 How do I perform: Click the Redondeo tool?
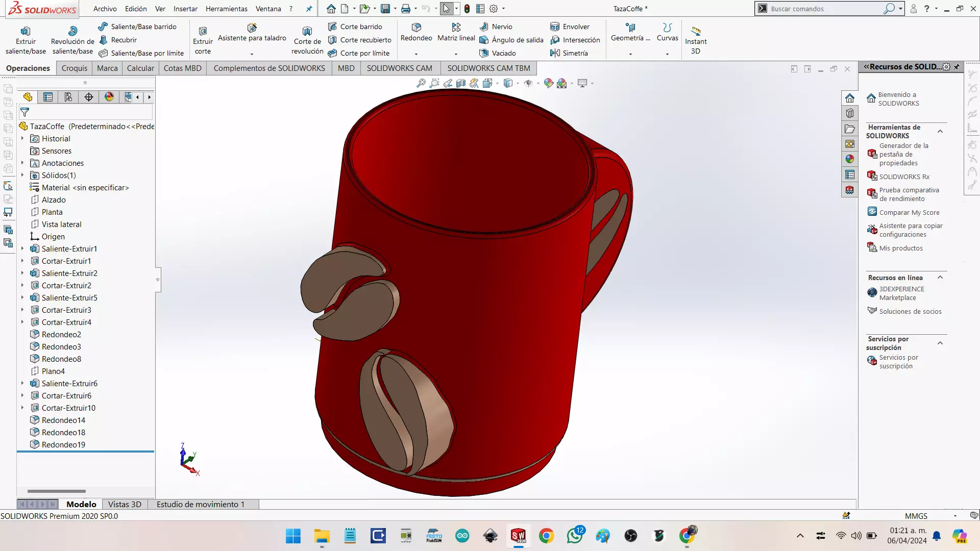tap(416, 34)
